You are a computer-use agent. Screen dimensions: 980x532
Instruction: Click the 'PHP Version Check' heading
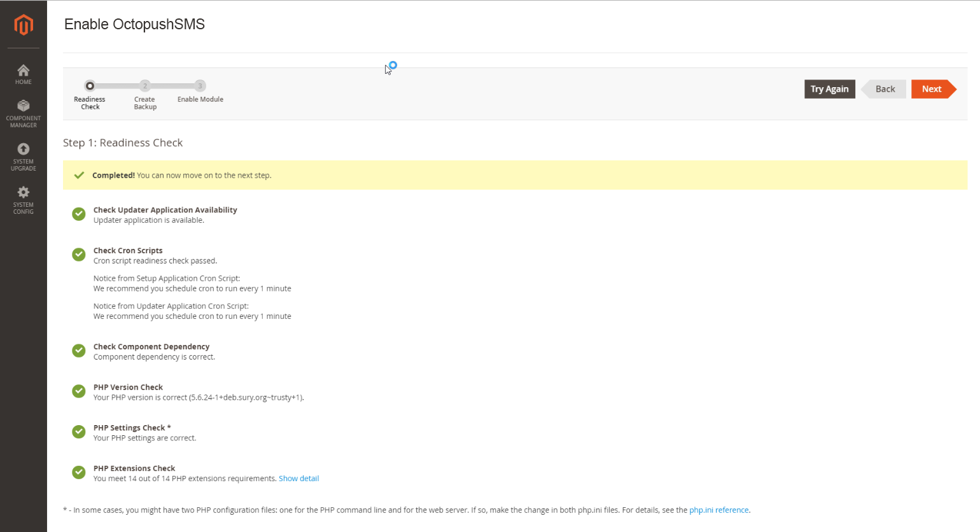click(x=128, y=388)
